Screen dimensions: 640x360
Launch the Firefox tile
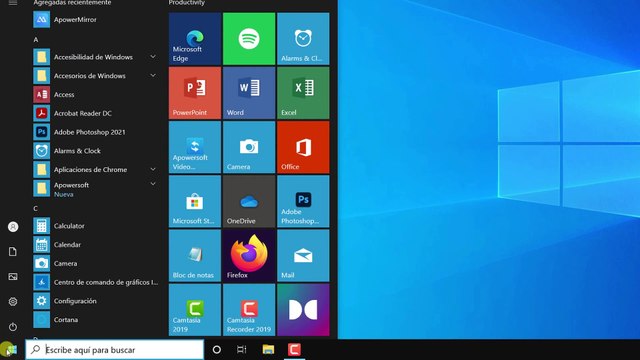click(249, 256)
